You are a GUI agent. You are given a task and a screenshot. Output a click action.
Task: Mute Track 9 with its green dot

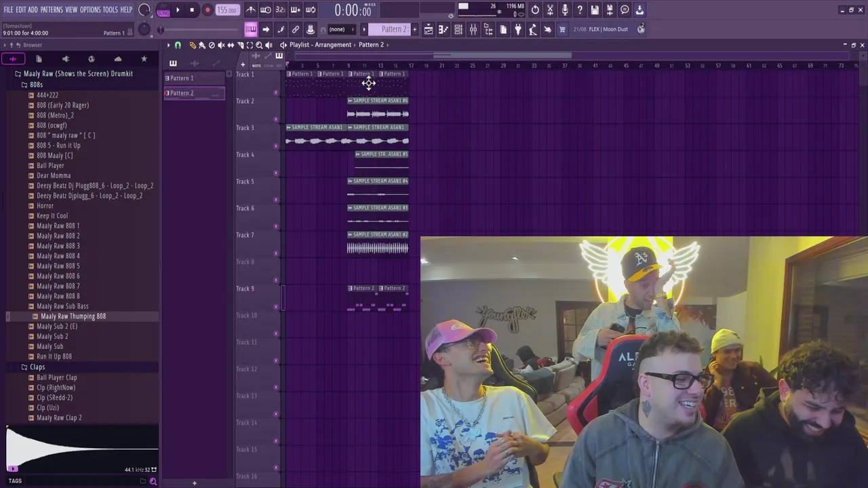click(276, 306)
